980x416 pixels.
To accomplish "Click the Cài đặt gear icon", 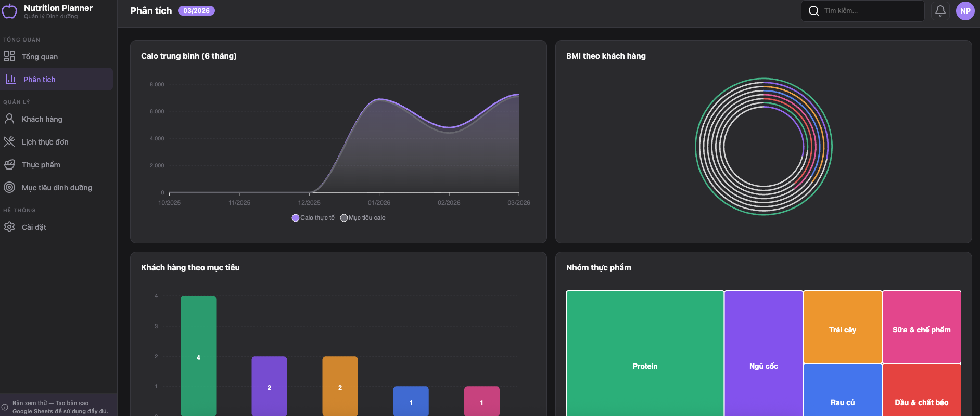I will (x=9, y=227).
